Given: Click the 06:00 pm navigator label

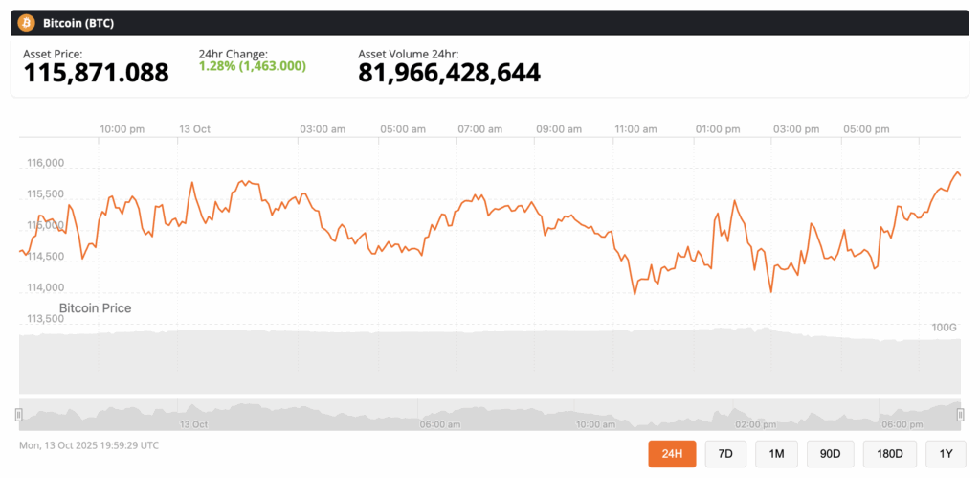Looking at the screenshot, I should click(x=901, y=423).
